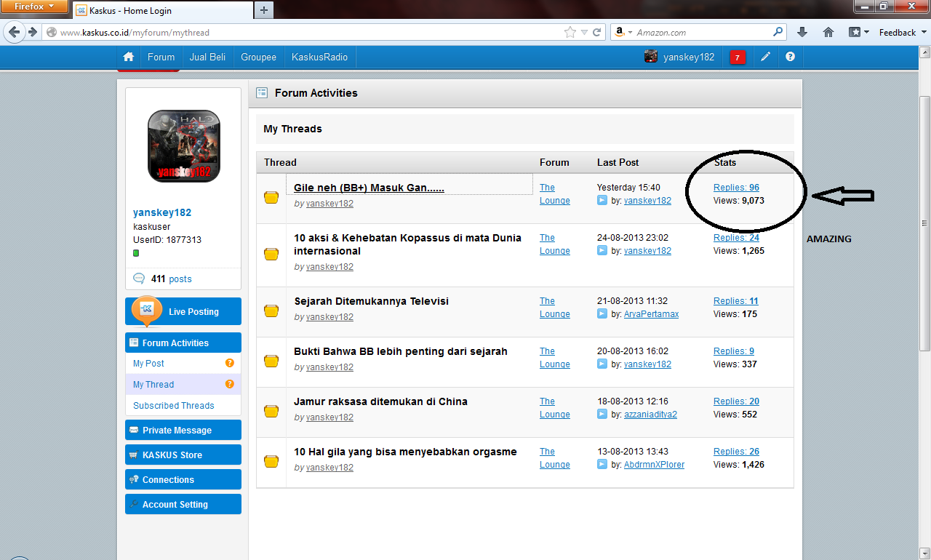Click Replies: 26 link
Viewport: 931px width, 560px height.
tap(736, 452)
